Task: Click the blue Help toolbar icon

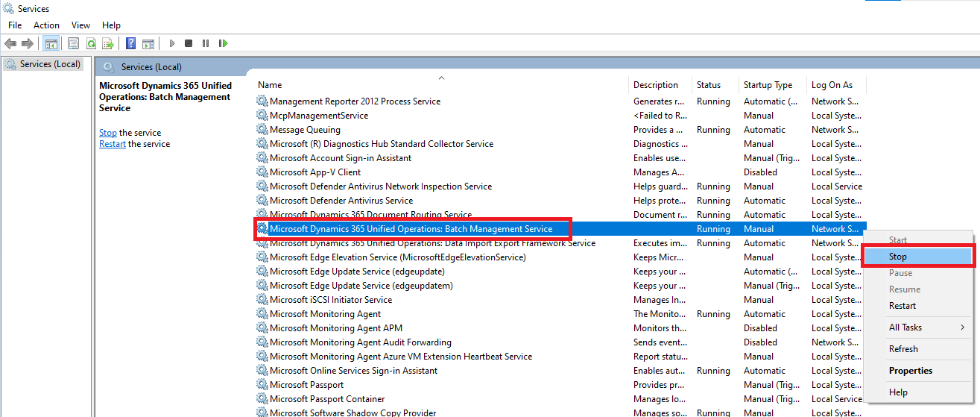Action: point(130,44)
